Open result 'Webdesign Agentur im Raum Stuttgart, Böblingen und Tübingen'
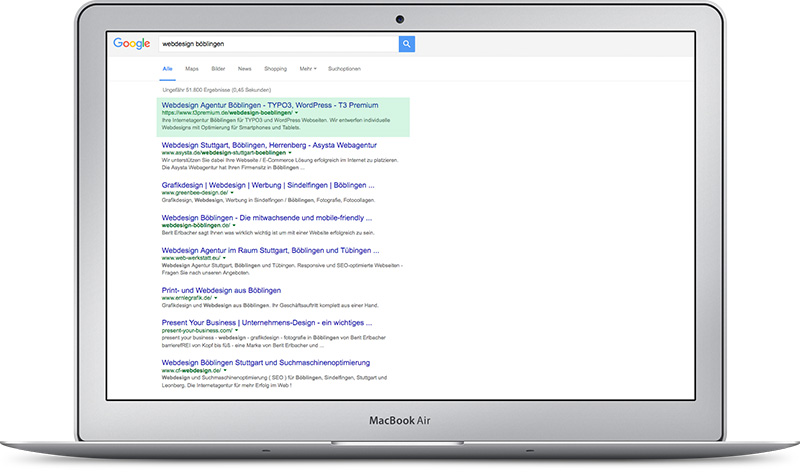This screenshot has height=472, width=800. click(x=270, y=251)
